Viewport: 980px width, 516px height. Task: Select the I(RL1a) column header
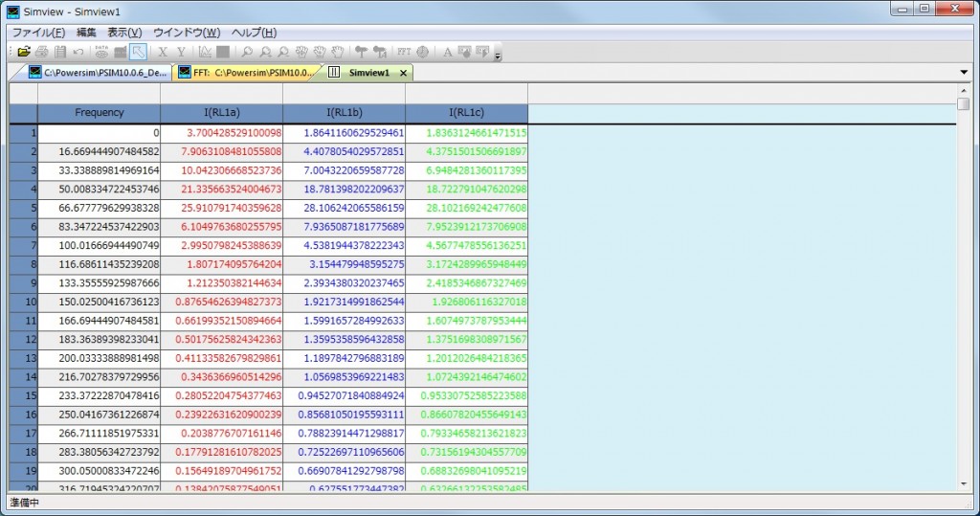[x=221, y=113]
